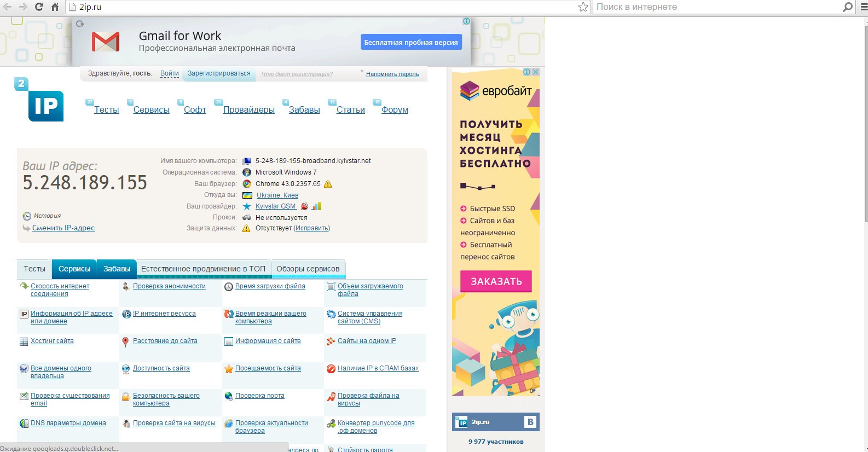This screenshot has height=452, width=868.
Task: Click the Войти login link
Action: point(170,73)
